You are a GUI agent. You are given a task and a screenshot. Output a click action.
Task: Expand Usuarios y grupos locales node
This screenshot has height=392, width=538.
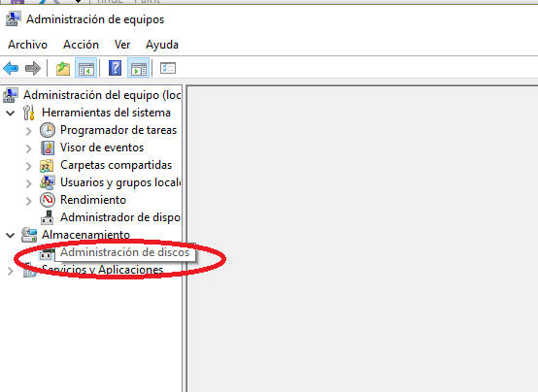29,183
